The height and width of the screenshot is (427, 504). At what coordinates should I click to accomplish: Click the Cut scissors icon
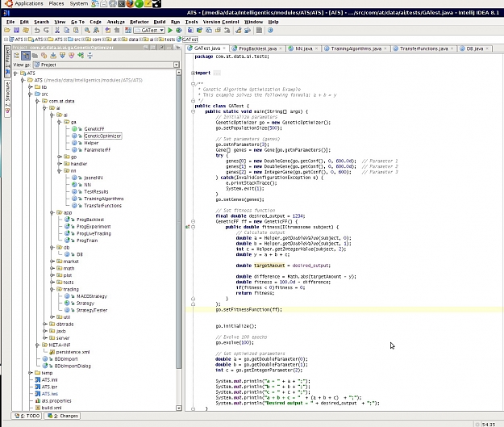(57, 30)
